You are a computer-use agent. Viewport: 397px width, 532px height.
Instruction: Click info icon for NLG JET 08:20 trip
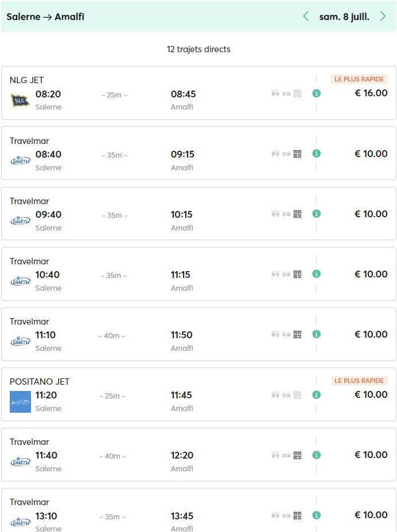pyautogui.click(x=316, y=93)
